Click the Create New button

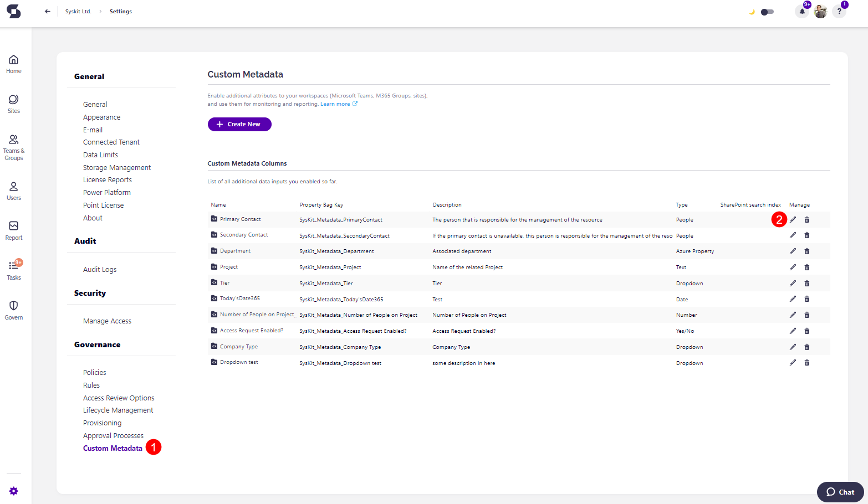[239, 124]
